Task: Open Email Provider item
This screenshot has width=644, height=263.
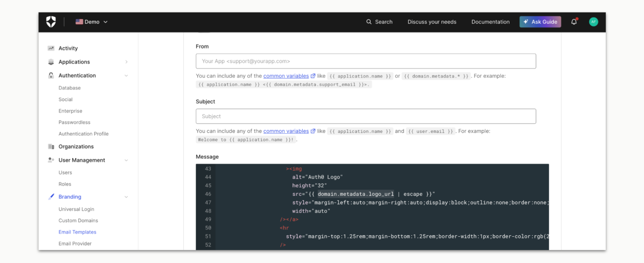Action: tap(75, 244)
